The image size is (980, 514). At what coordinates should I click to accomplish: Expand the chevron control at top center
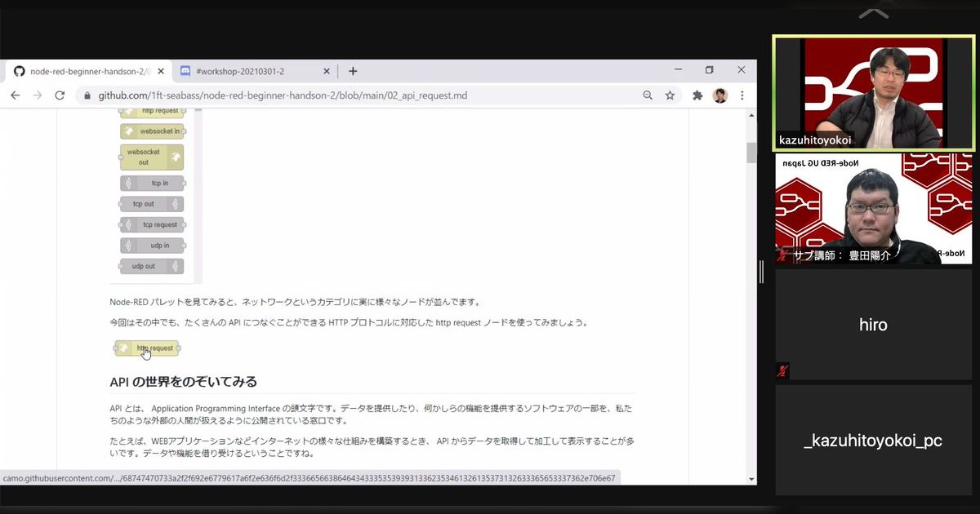tap(873, 11)
